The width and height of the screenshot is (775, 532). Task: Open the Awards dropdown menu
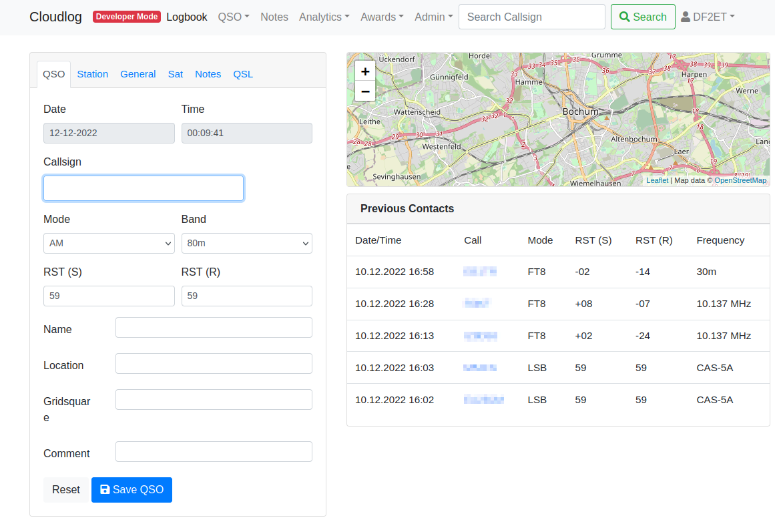click(x=381, y=17)
